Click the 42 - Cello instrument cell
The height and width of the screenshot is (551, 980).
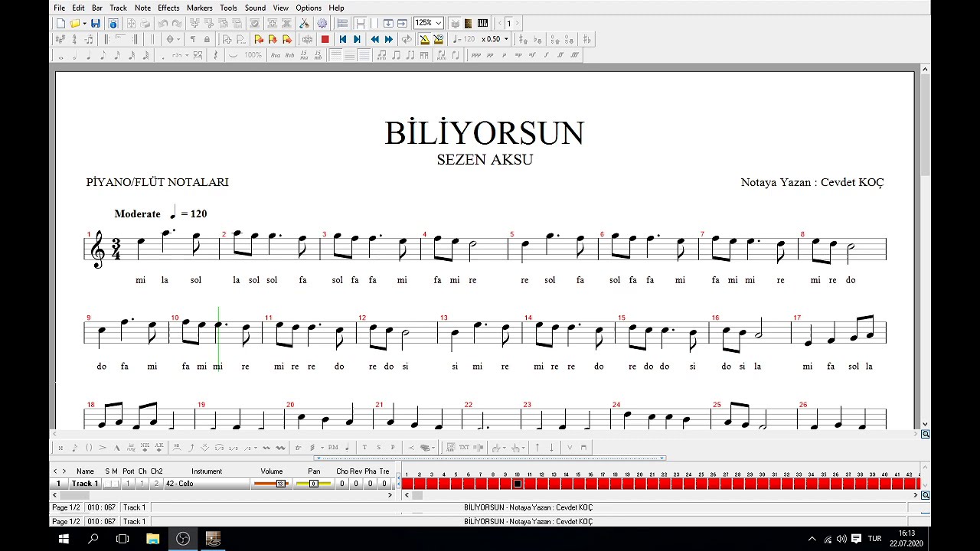[x=207, y=484]
